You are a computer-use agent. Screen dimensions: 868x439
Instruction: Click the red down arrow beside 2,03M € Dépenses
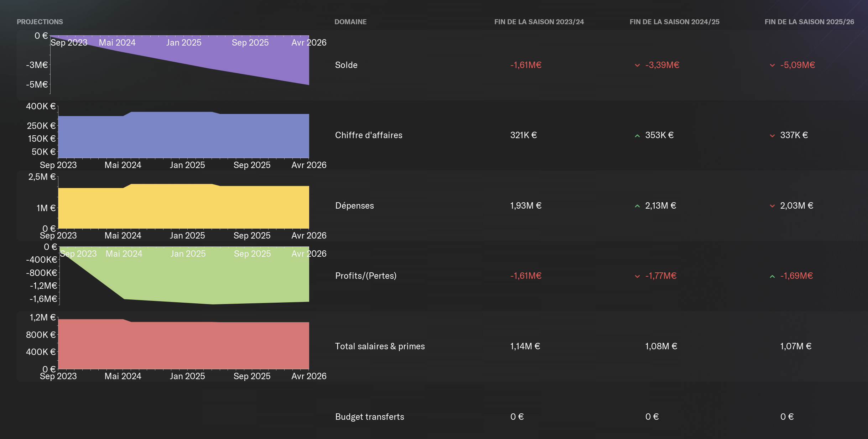pos(772,206)
